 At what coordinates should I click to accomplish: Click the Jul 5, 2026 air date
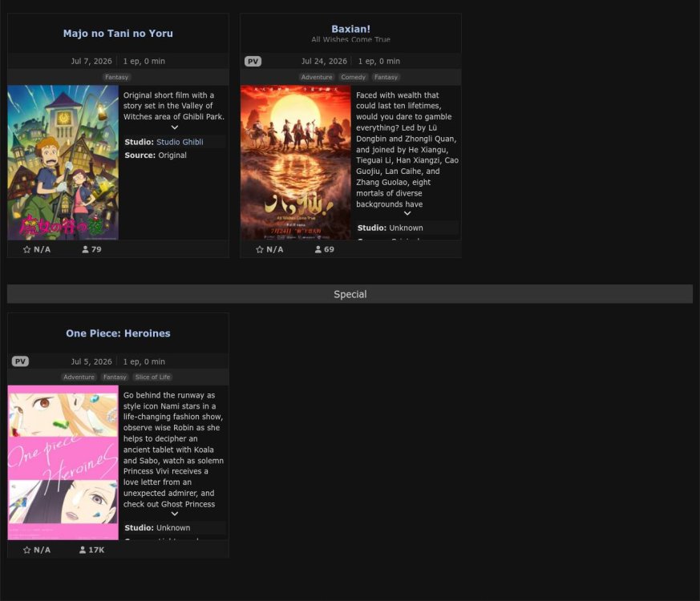tap(91, 361)
